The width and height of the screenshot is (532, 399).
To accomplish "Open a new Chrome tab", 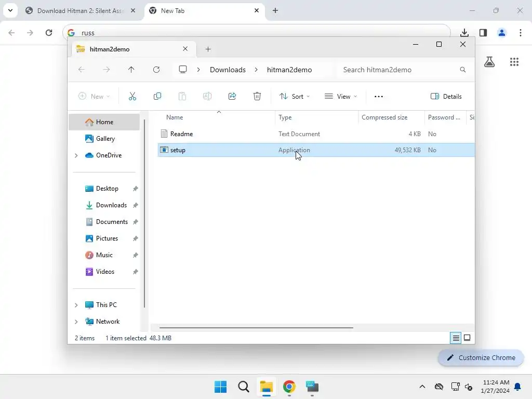I will pyautogui.click(x=275, y=10).
